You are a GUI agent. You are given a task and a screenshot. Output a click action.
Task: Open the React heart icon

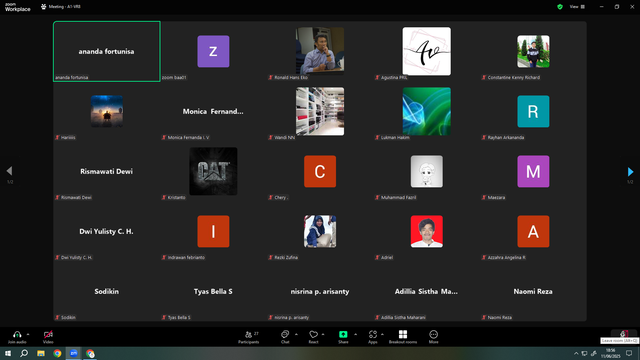pyautogui.click(x=313, y=334)
